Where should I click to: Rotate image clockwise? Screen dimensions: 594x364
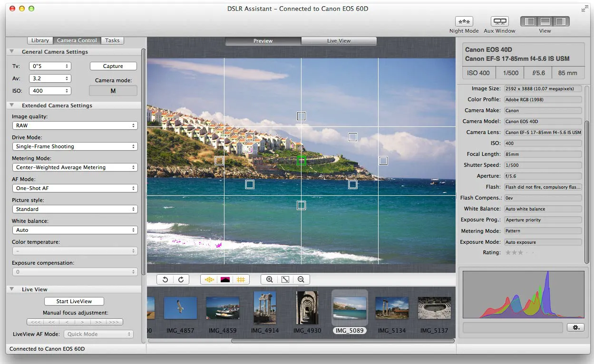[x=181, y=279]
